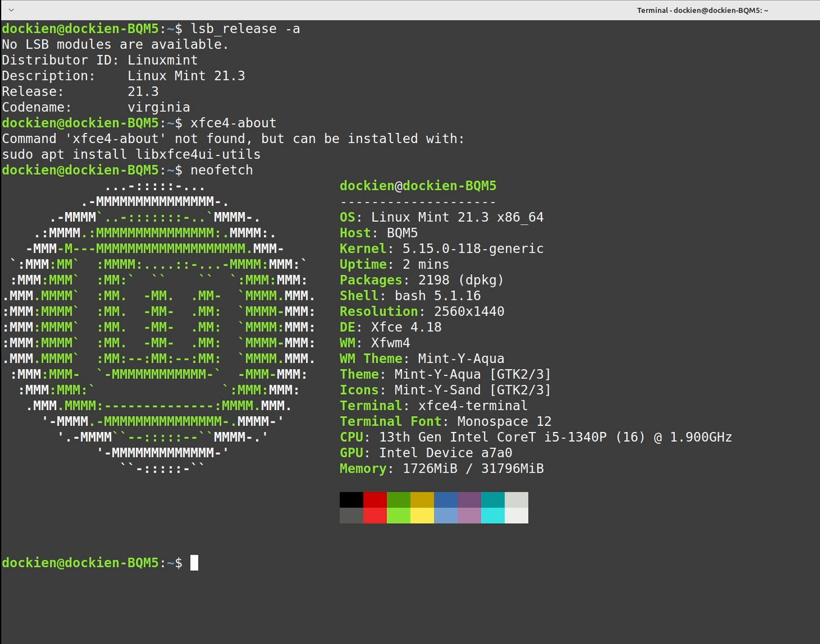Click the 'OS: Linux Mint 21.3 x86_64' line
Image resolution: width=820 pixels, height=644 pixels.
click(x=441, y=218)
